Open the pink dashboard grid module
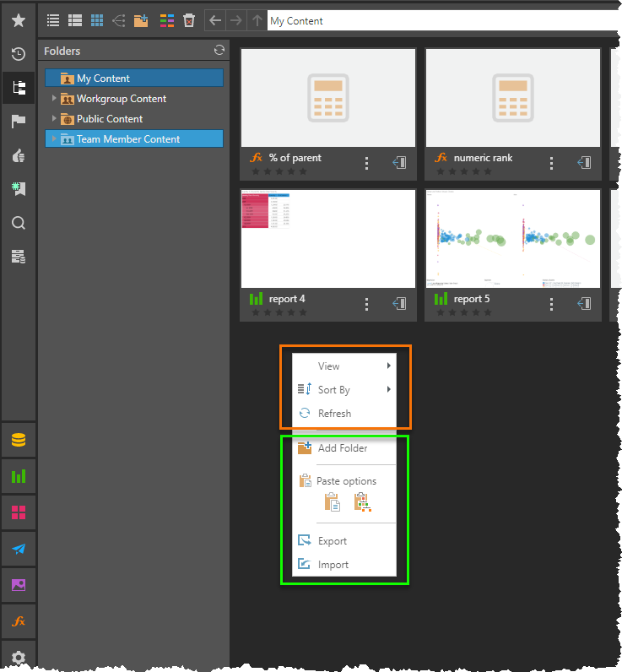This screenshot has height=672, width=622. point(18,512)
